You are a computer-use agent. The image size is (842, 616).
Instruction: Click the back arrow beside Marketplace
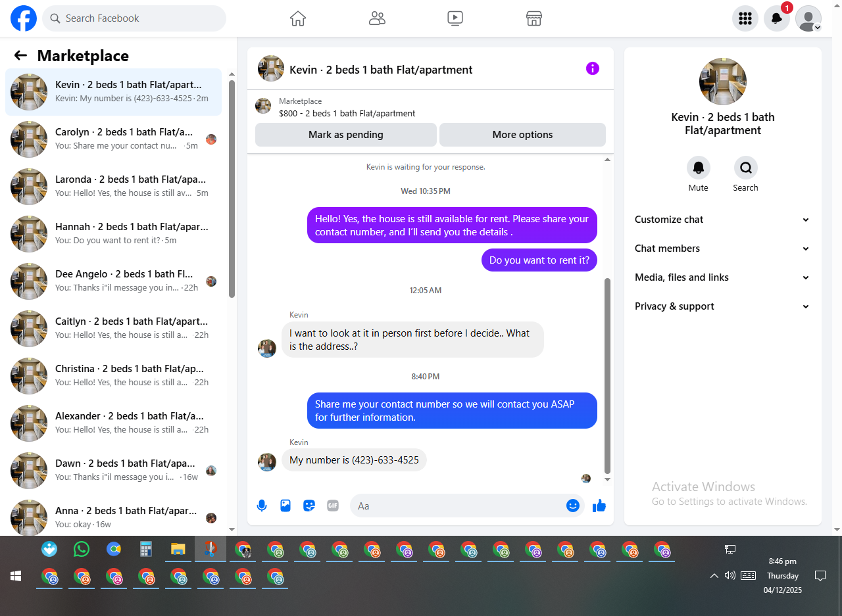[21, 56]
